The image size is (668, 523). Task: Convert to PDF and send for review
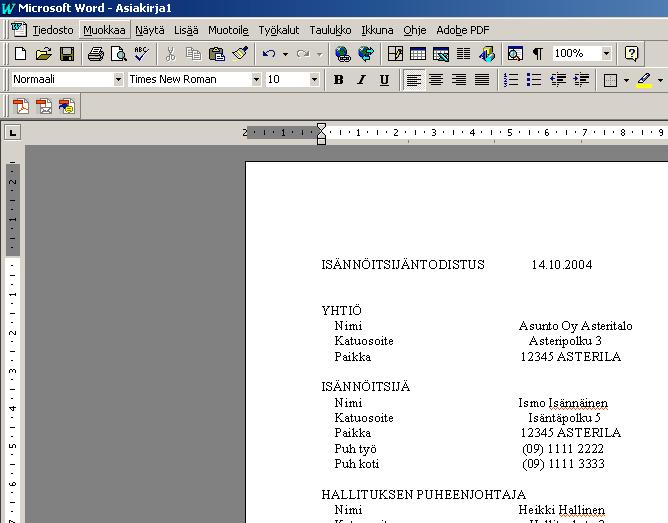[x=67, y=106]
